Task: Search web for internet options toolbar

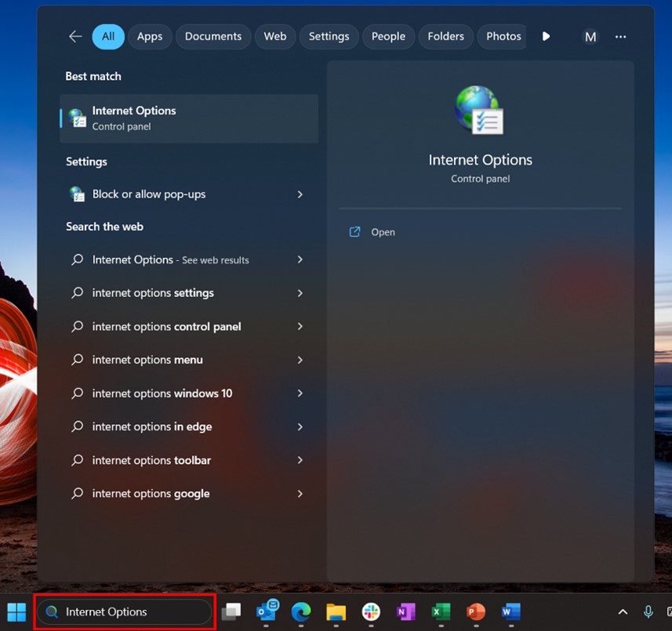Action: click(x=189, y=460)
